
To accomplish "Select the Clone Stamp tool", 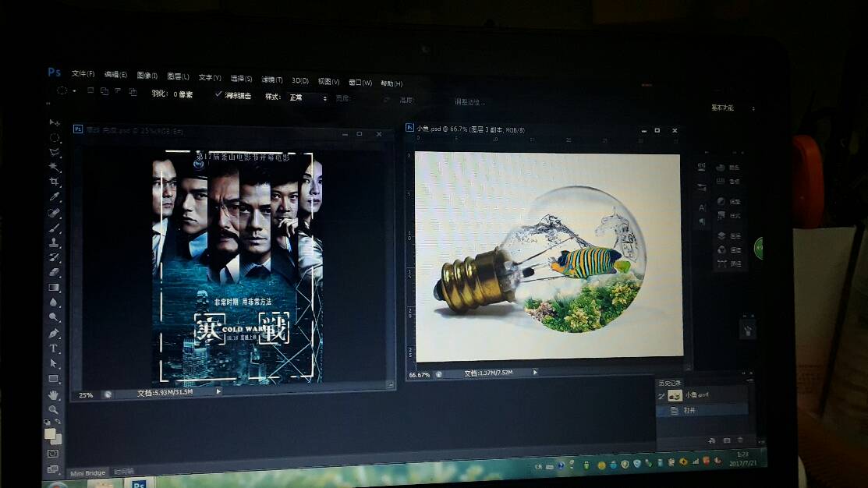I will [x=55, y=242].
